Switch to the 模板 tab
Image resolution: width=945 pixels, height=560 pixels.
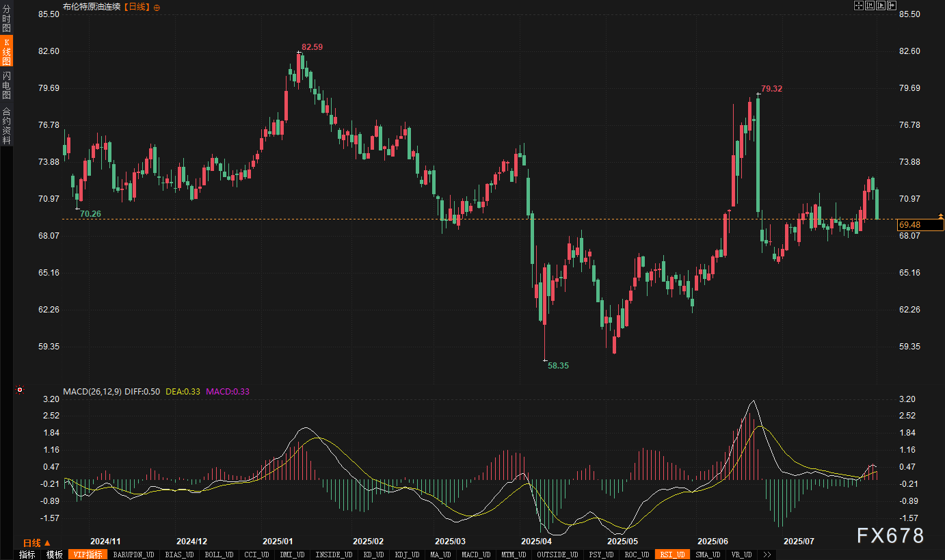(54, 555)
